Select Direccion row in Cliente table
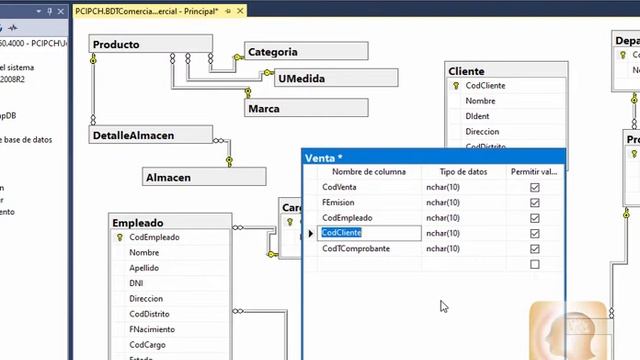The height and width of the screenshot is (360, 640). tap(506, 131)
